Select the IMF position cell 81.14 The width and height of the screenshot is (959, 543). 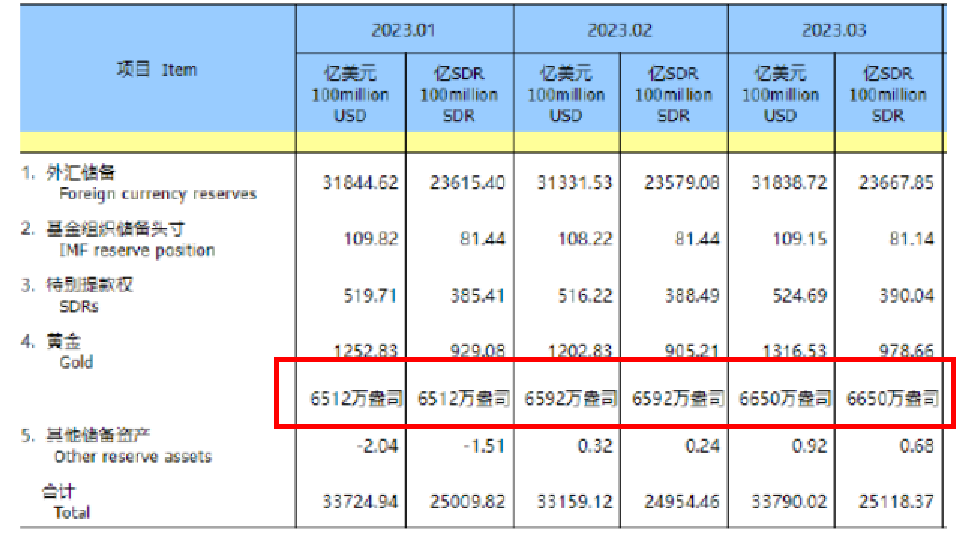912,238
